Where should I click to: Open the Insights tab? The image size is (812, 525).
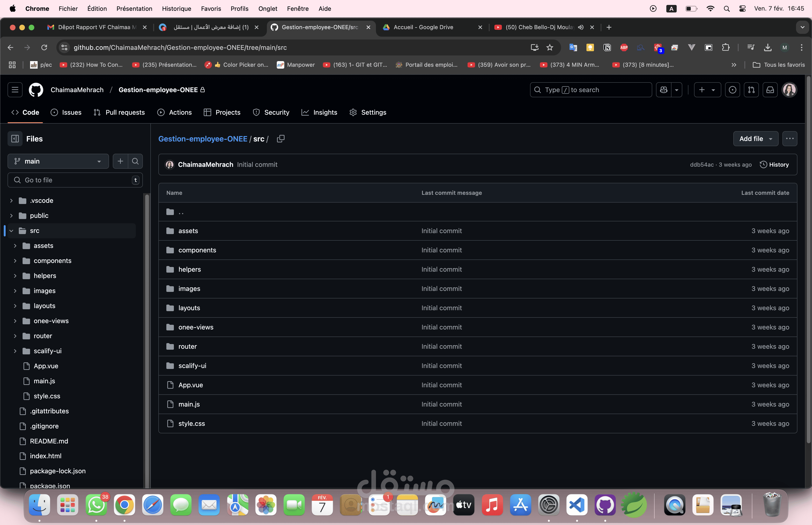[319, 113]
